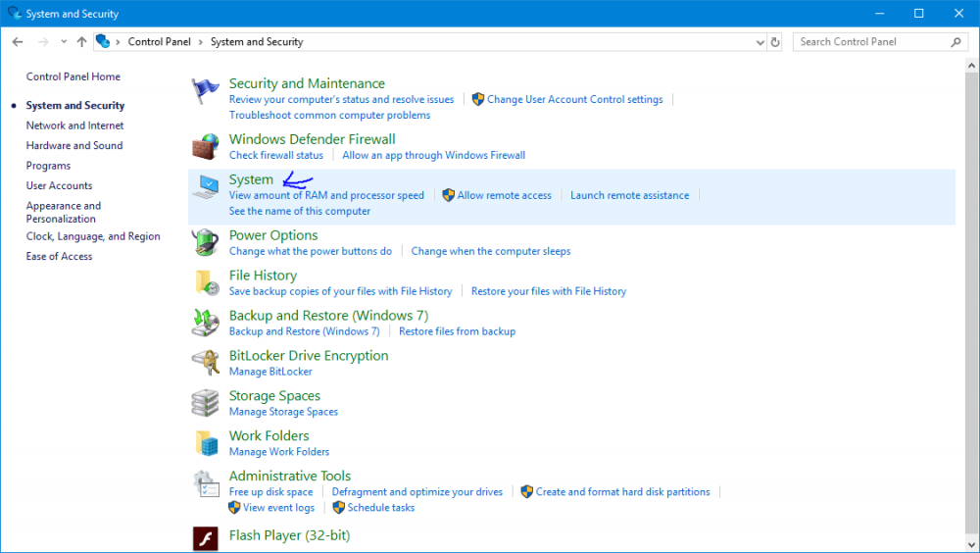Image resolution: width=980 pixels, height=553 pixels.
Task: Open the recent locations dropdown arrow
Action: 64,42
